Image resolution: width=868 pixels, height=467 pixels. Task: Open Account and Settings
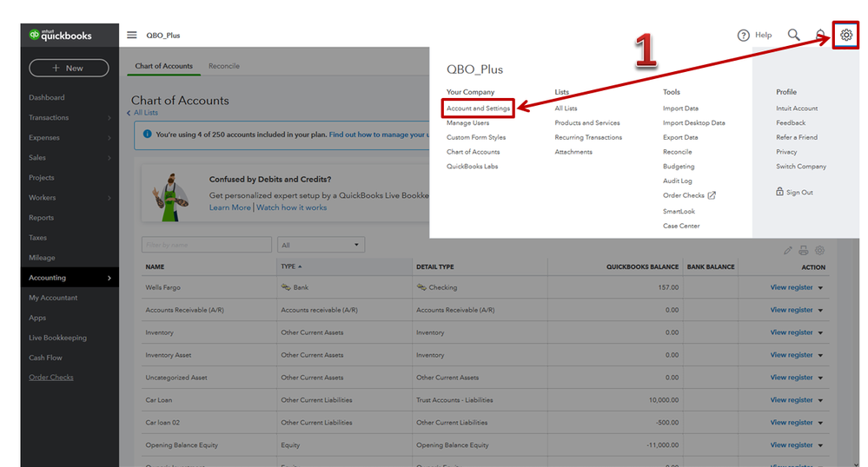pyautogui.click(x=478, y=109)
